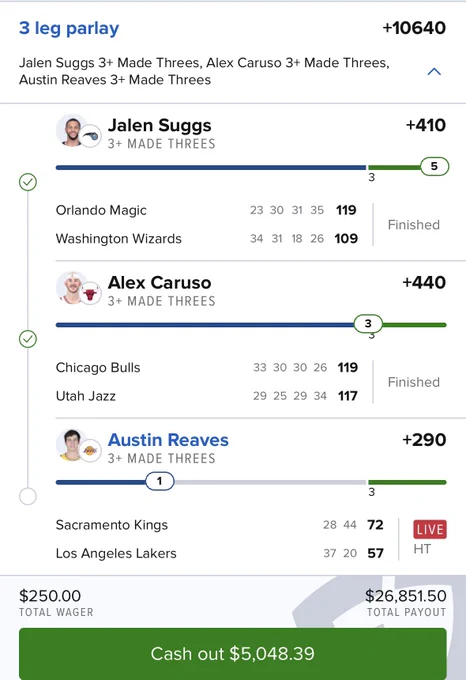Click Orlando Magic team logo badge

pyautogui.click(x=91, y=136)
